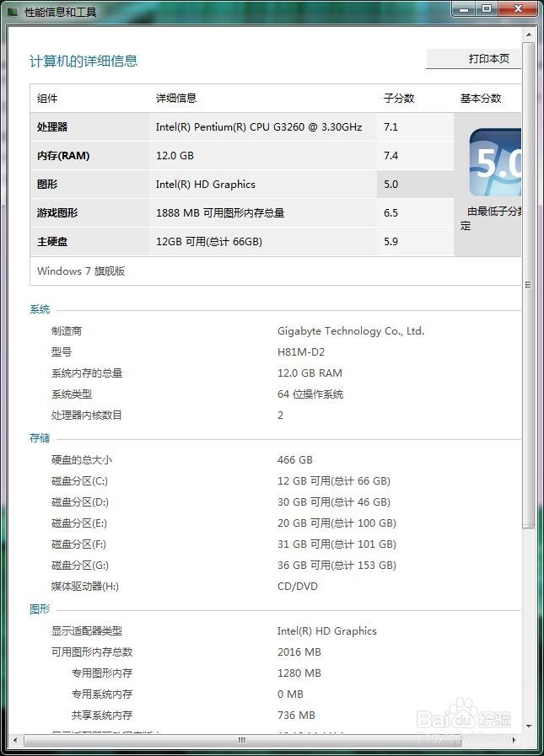
Task: Click the memory subscore 7.4
Action: click(x=390, y=156)
